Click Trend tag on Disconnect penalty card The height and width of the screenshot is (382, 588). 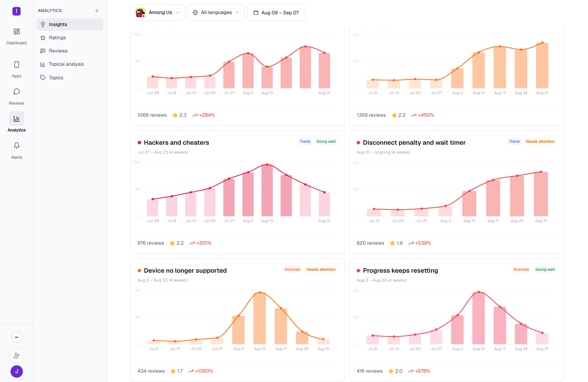[514, 141]
